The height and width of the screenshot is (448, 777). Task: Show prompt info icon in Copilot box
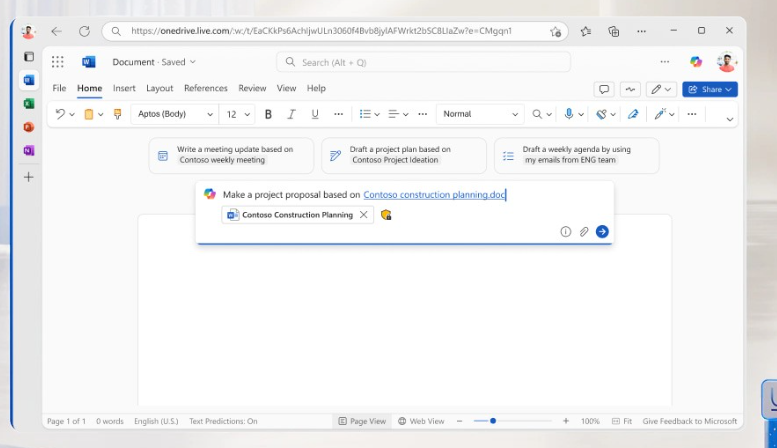click(x=565, y=231)
